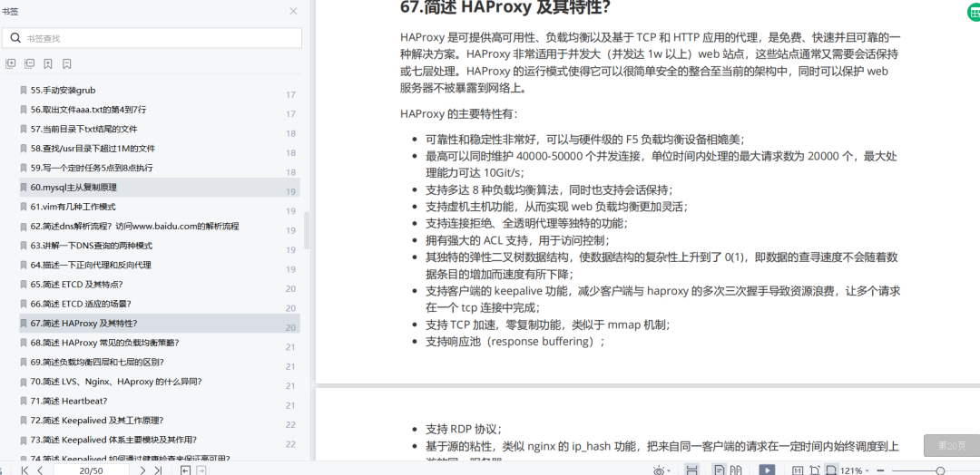Image resolution: width=980 pixels, height=475 pixels.
Task: Delete bookmark icon
Action: (x=67, y=63)
